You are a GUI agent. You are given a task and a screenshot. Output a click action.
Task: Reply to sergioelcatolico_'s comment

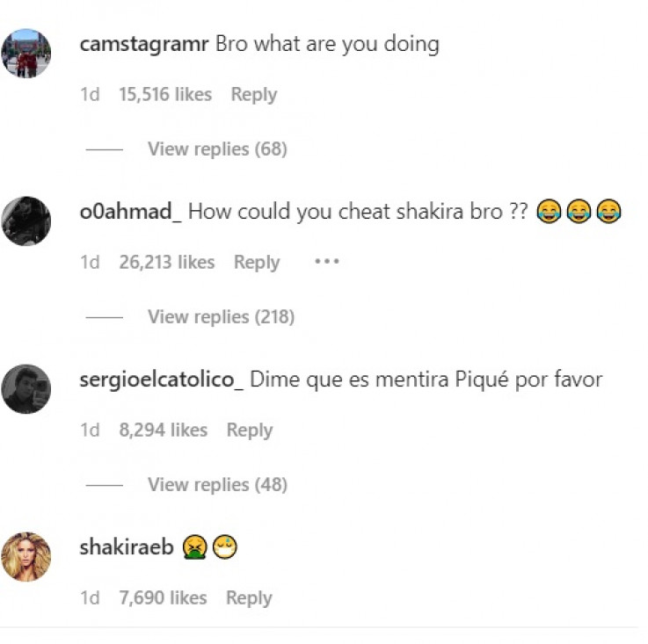(250, 430)
